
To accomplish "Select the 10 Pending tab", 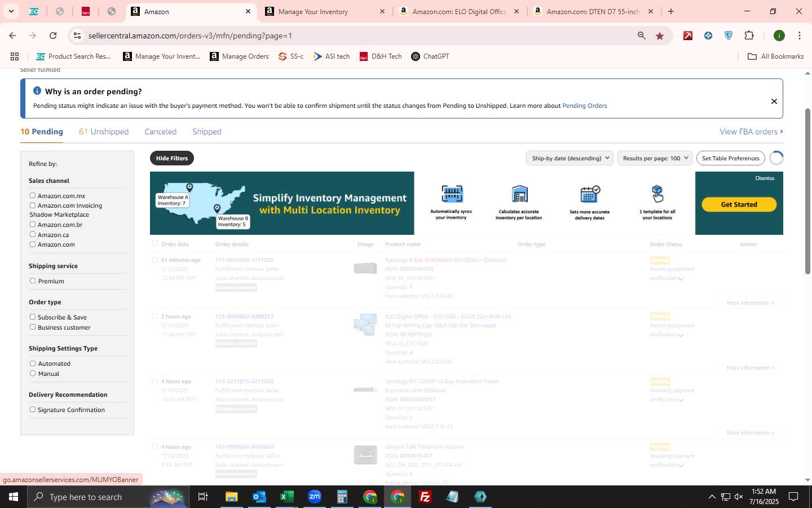I will [x=42, y=132].
